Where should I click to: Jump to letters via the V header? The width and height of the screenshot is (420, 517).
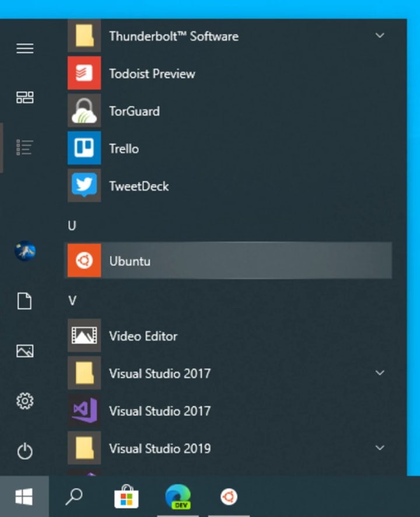(72, 301)
